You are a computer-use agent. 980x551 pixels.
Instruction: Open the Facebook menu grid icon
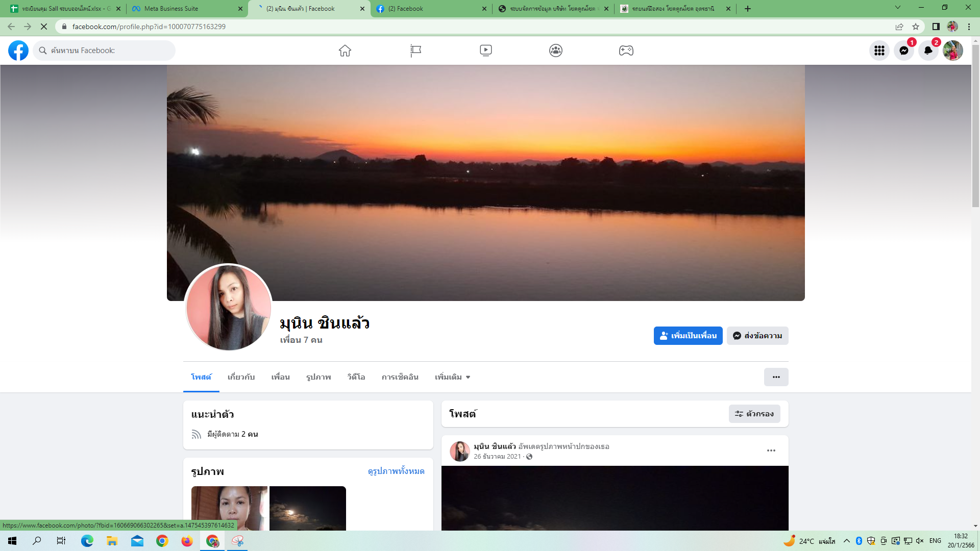point(879,51)
